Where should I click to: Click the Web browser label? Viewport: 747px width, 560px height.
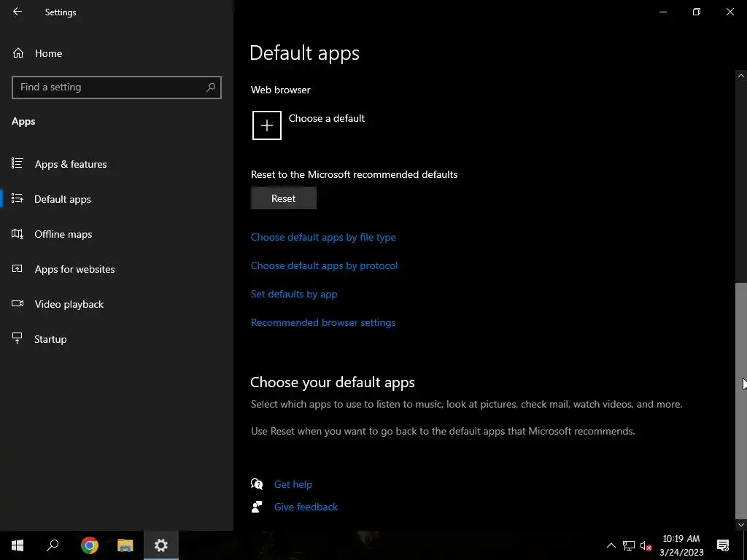[x=281, y=90]
